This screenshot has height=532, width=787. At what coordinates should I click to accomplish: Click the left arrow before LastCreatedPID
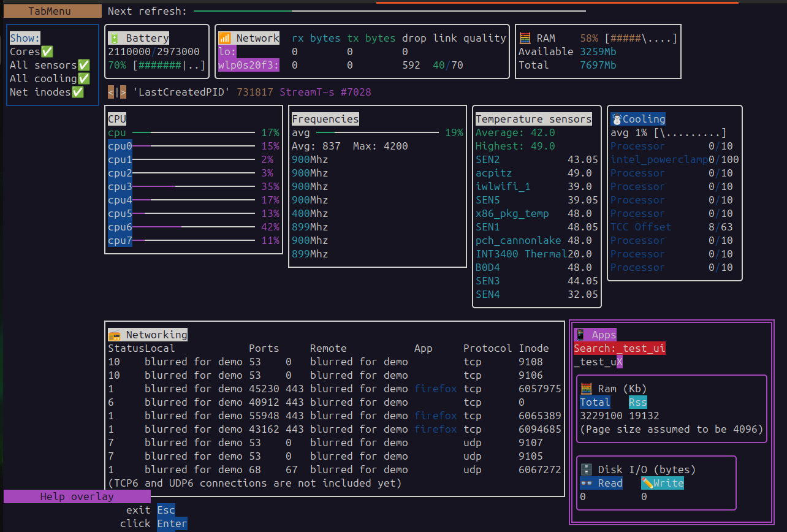pyautogui.click(x=111, y=92)
